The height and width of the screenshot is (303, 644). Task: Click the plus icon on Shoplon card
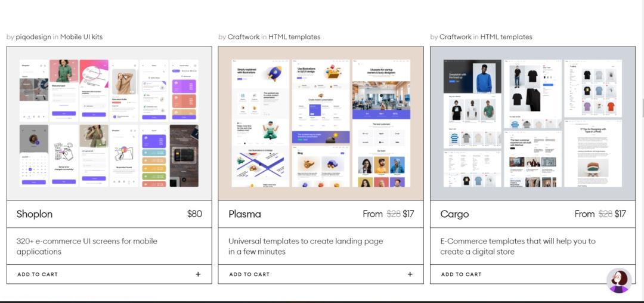point(198,274)
